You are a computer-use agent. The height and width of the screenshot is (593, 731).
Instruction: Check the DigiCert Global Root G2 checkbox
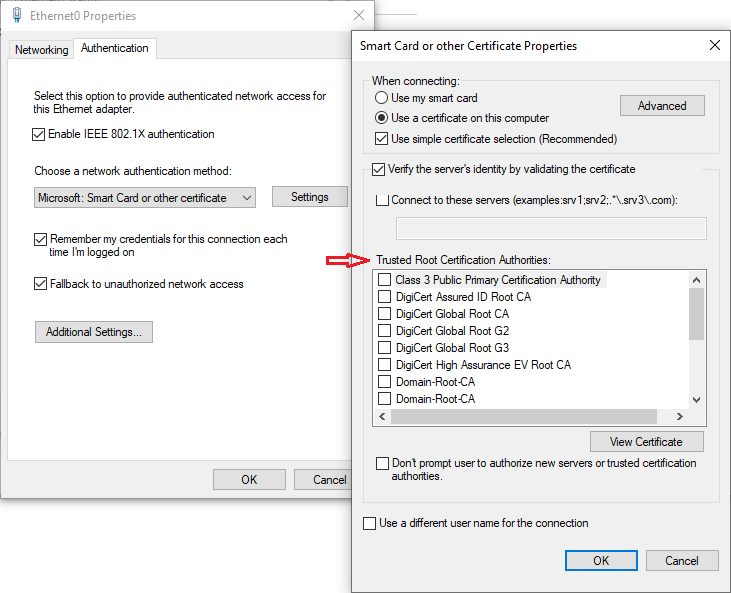pos(384,331)
